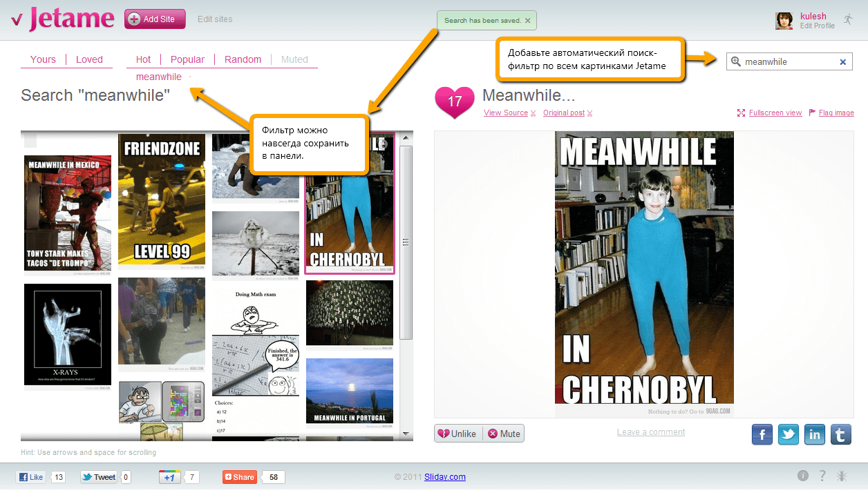
Task: Click the gallery scrollbar up arrow
Action: point(406,139)
